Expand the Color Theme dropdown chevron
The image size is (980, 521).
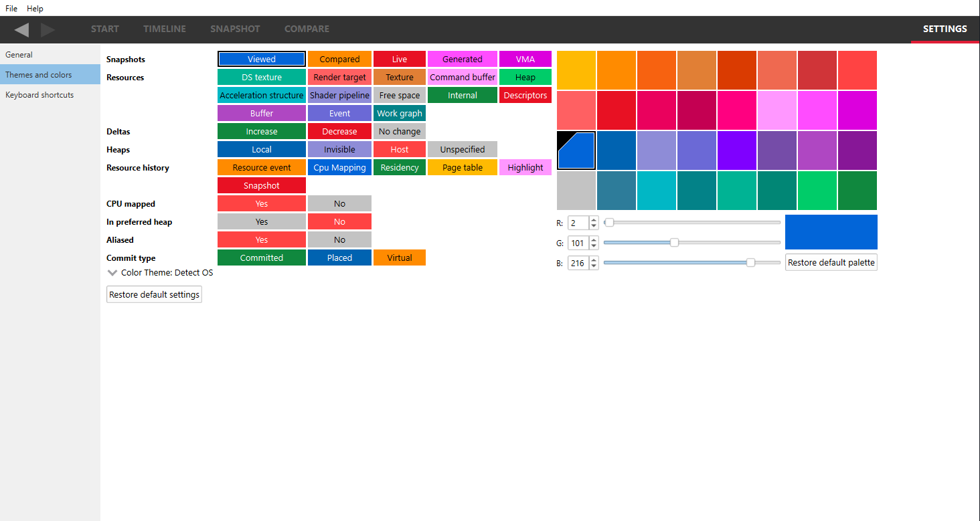tap(112, 273)
